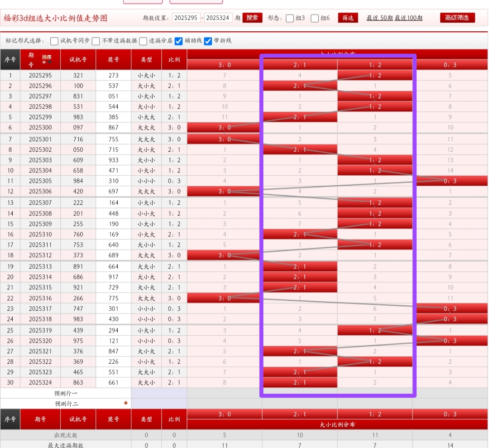Uncheck the 带折线 checkbox

coord(208,41)
